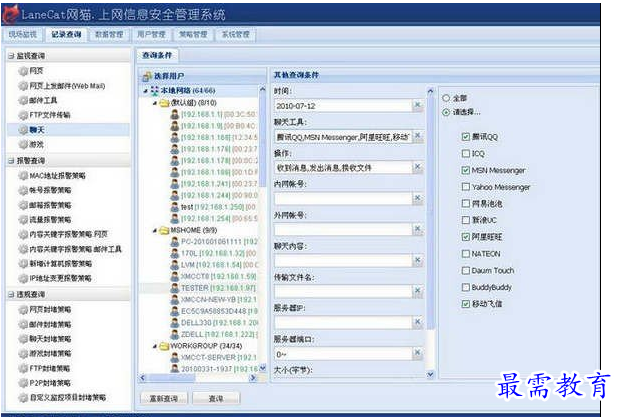Check the ICQ checkbox

coord(466,153)
